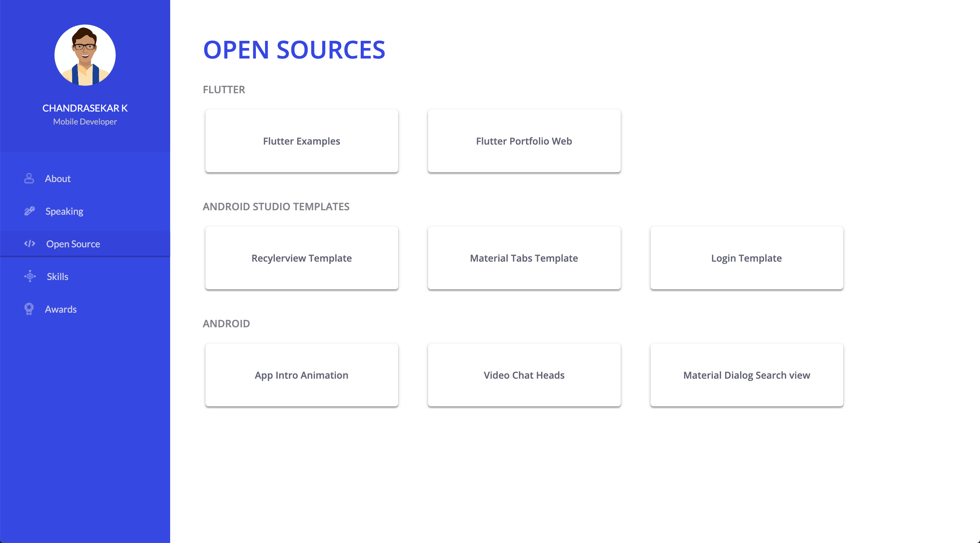Click the Speaking microphone icon
980x543 pixels.
point(29,211)
